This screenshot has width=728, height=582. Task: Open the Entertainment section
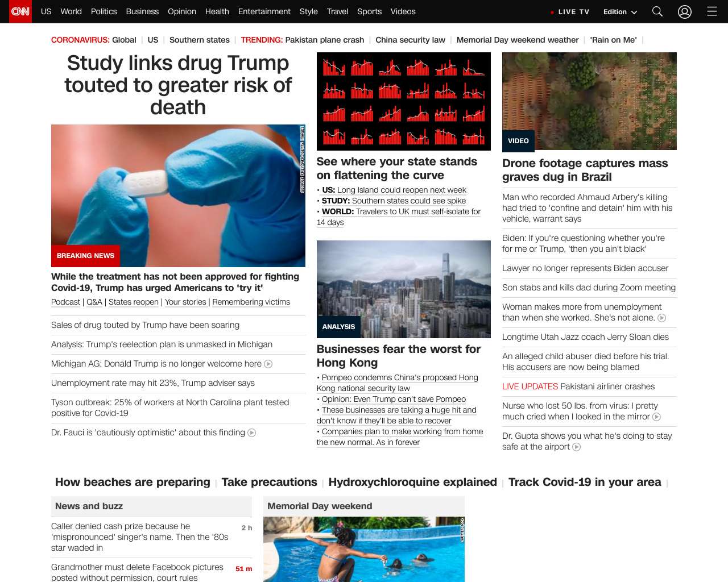[x=264, y=11]
